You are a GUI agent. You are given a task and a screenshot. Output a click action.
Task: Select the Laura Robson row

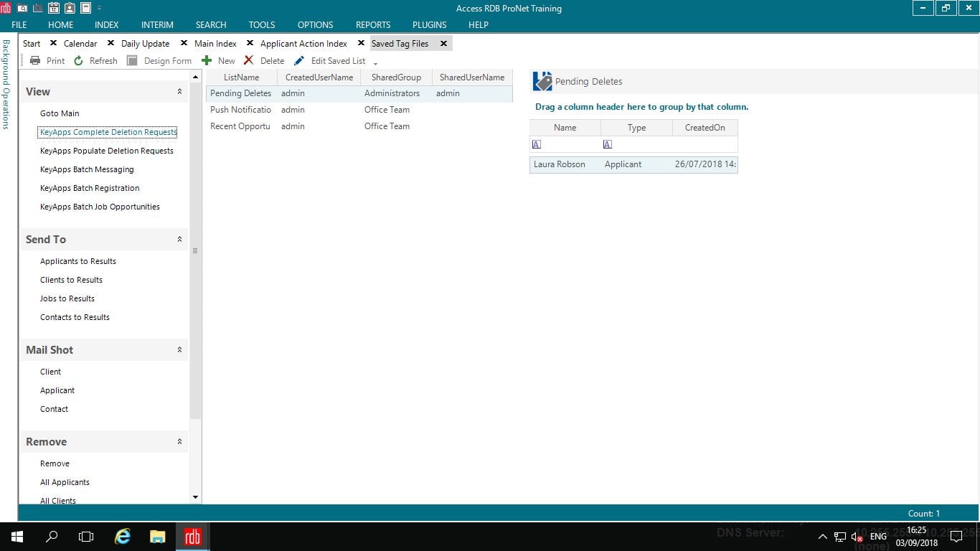click(633, 164)
